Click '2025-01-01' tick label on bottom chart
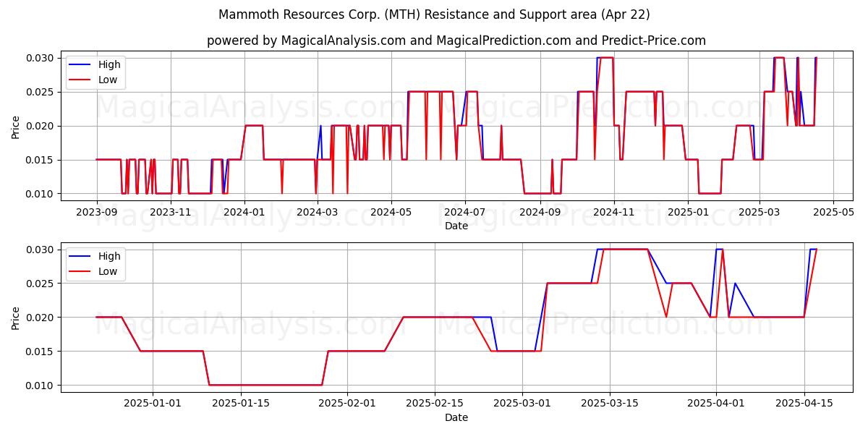Screen dimensions: 868x434 point(153,404)
